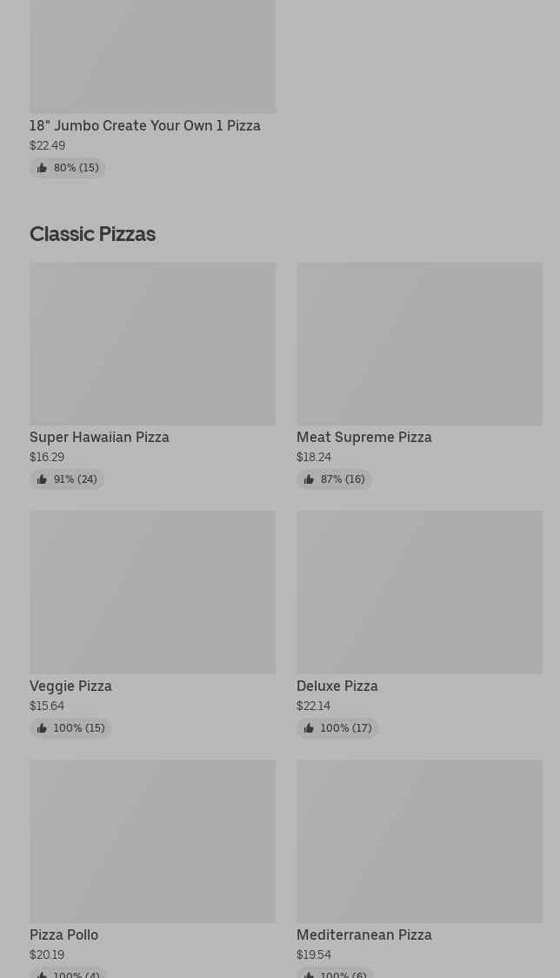Select the Deluxe Pizza title
Image resolution: width=560 pixels, height=978 pixels.
[337, 687]
